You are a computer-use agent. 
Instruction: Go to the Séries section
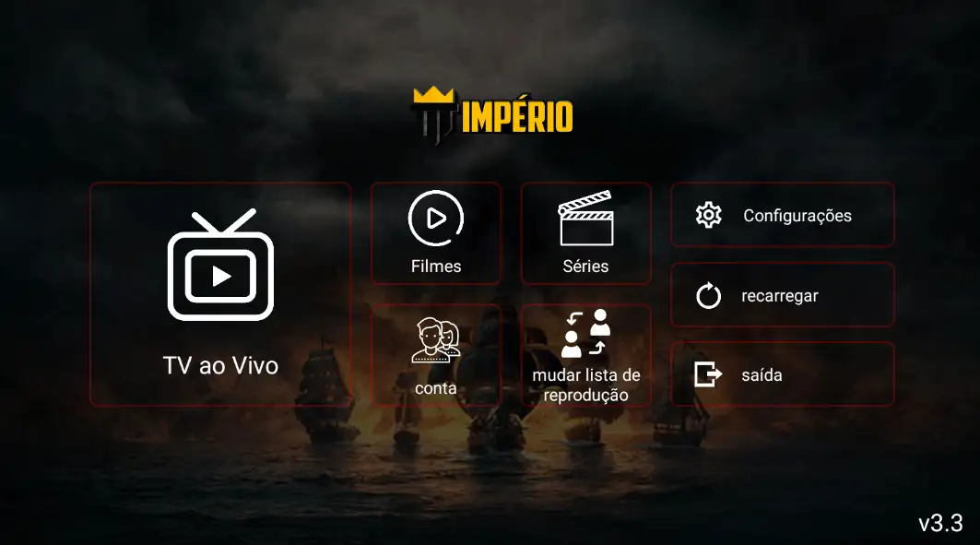pos(585,233)
